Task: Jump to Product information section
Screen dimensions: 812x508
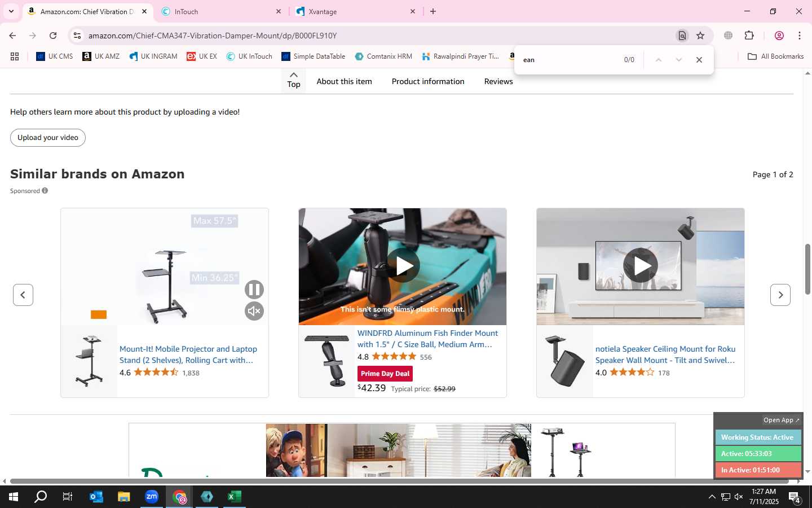Action: pyautogui.click(x=428, y=81)
